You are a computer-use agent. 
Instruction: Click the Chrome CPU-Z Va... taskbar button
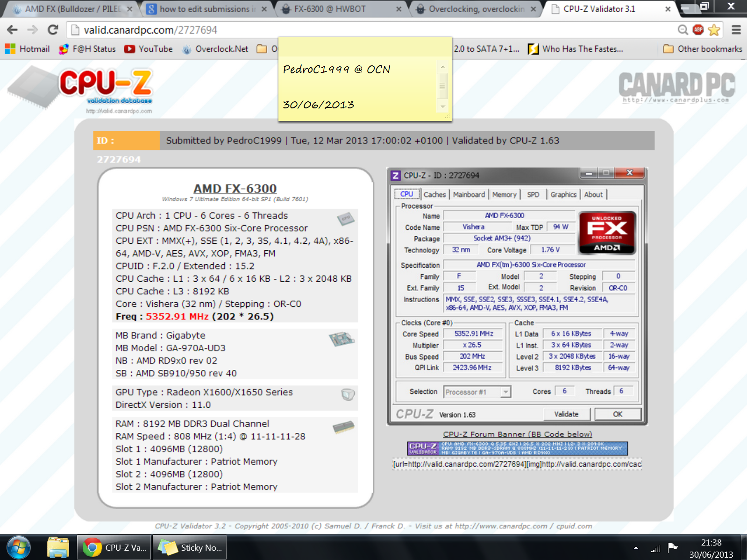pos(115,547)
